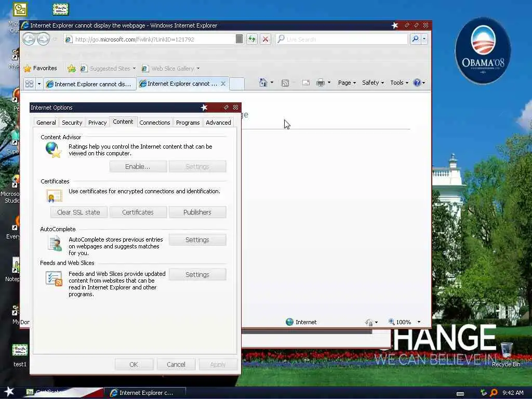Image resolution: width=532 pixels, height=399 pixels.
Task: Click Clear SSL state button
Action: pos(79,212)
